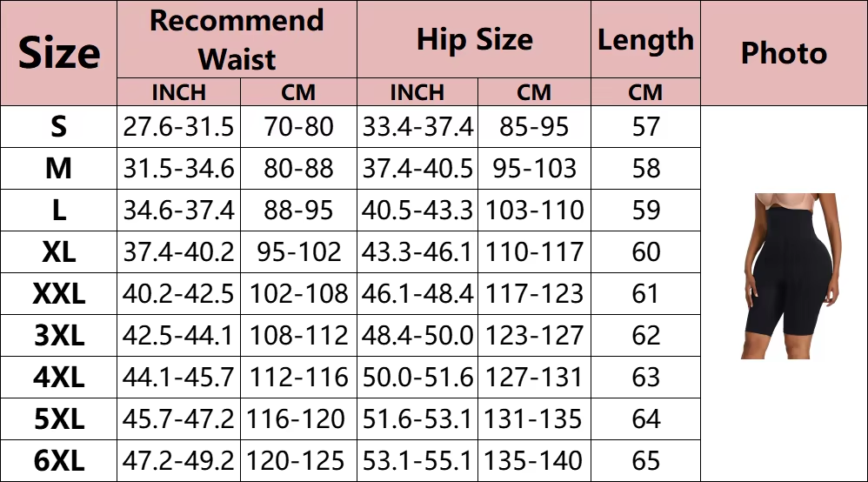868x482 pixels.
Task: Select the Size column header
Action: (59, 54)
